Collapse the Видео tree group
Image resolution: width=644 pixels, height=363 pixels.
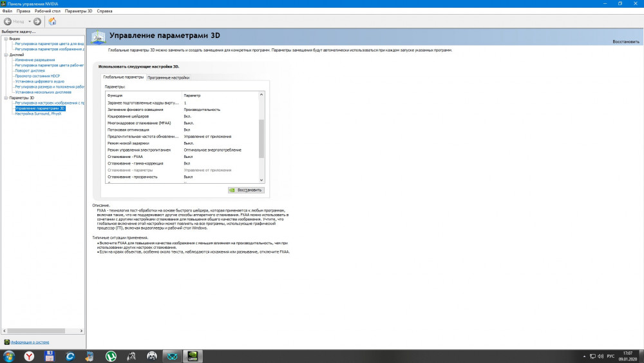click(x=6, y=39)
